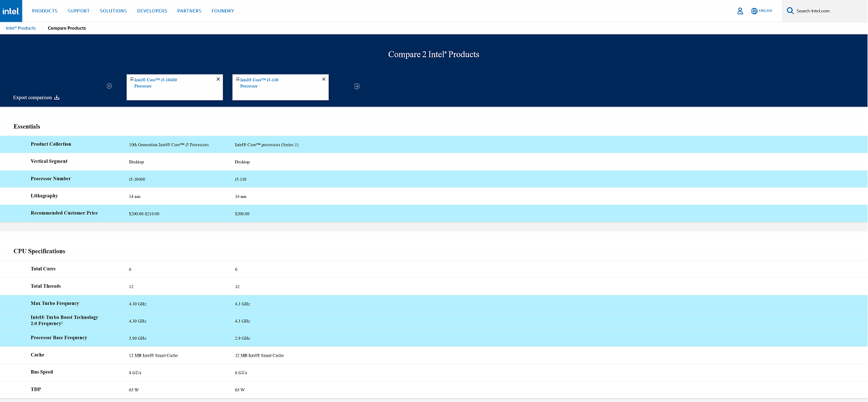
Task: Export the comparison via Export comparison
Action: [x=37, y=98]
